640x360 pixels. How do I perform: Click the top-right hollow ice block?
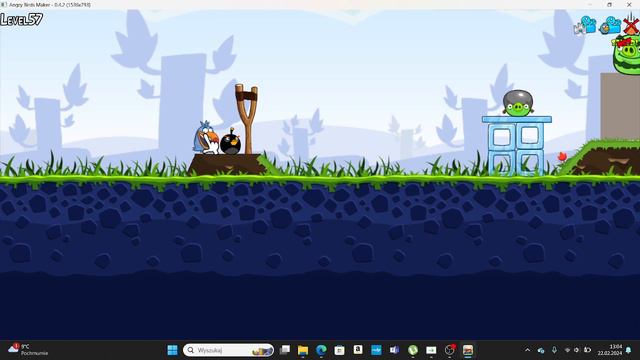pos(529,136)
